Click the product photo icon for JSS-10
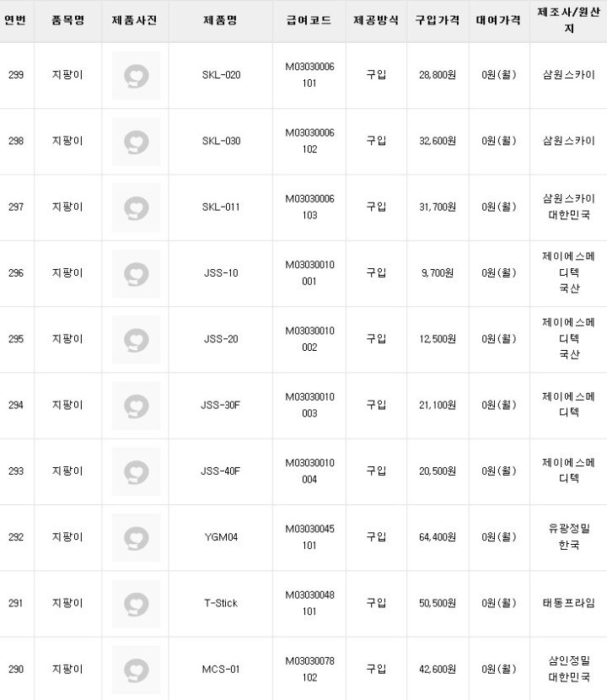Image resolution: width=607 pixels, height=700 pixels. pyautogui.click(x=136, y=273)
